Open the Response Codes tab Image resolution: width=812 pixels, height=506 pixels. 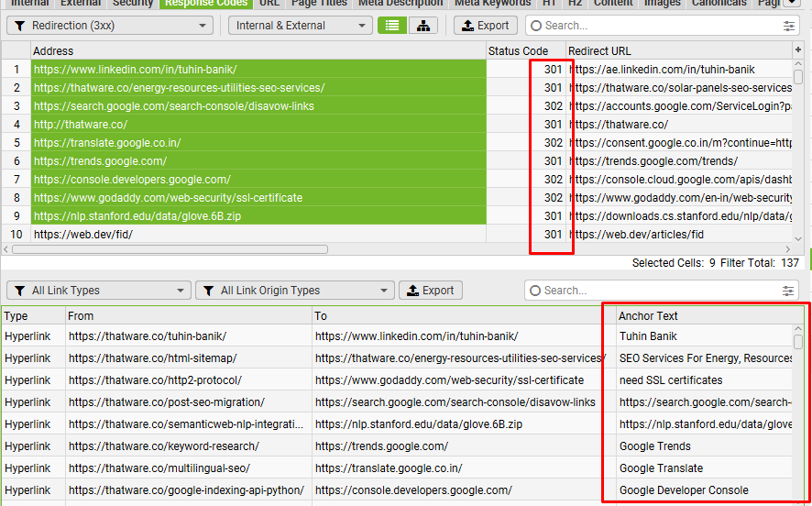206,3
